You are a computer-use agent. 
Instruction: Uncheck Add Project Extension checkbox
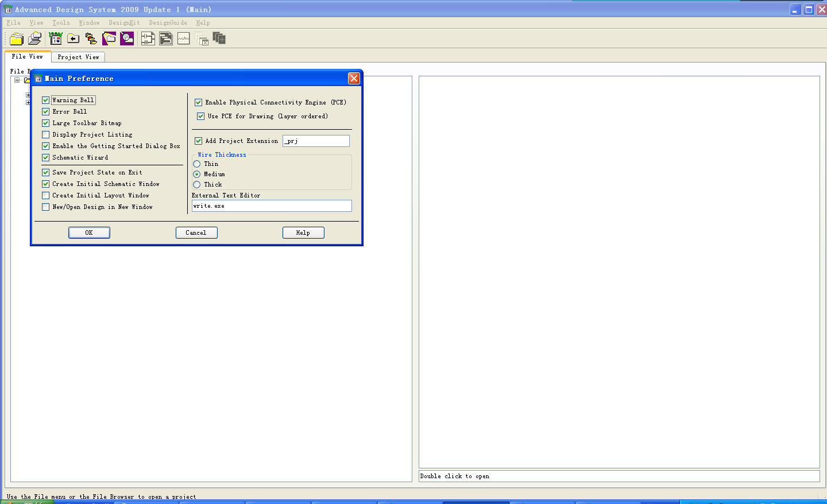[x=198, y=141]
